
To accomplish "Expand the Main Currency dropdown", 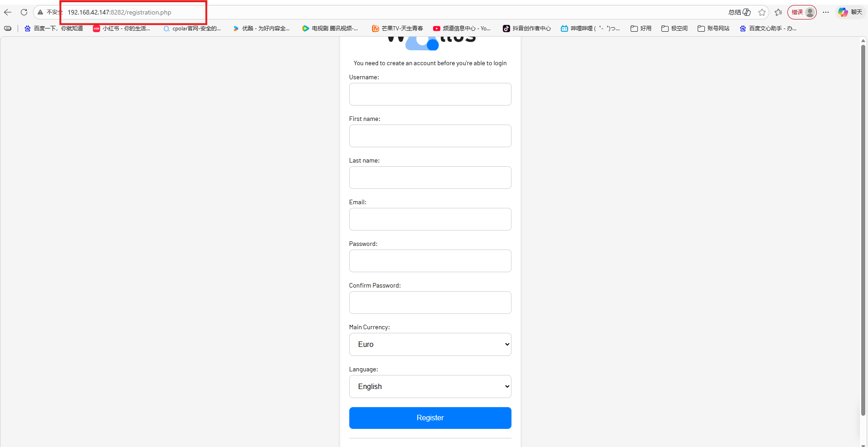I will pos(430,344).
